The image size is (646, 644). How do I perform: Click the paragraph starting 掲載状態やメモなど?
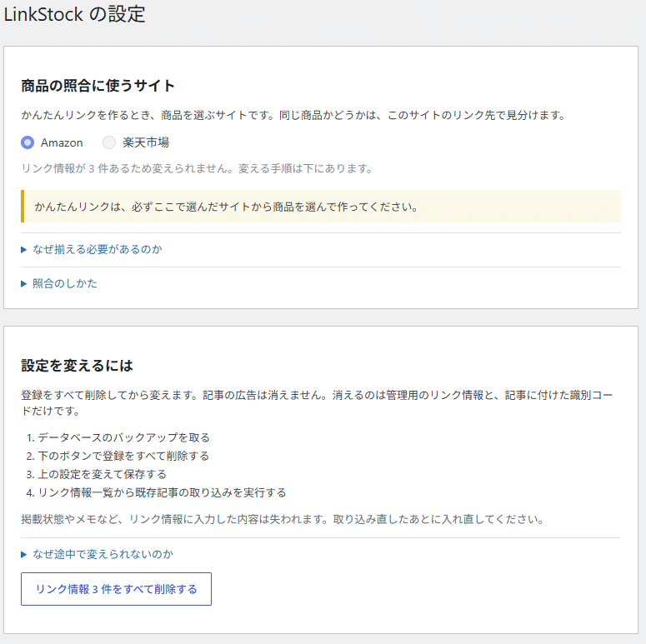(283, 519)
